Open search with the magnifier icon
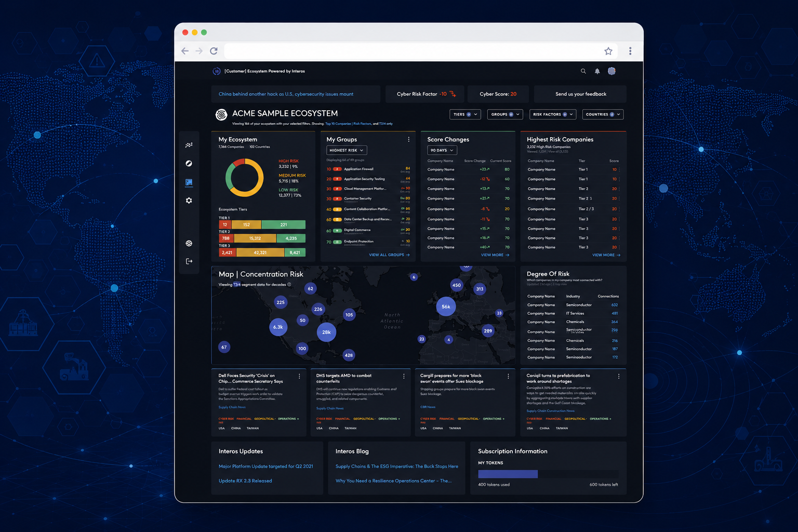Screen dimensions: 798x532 [583, 71]
